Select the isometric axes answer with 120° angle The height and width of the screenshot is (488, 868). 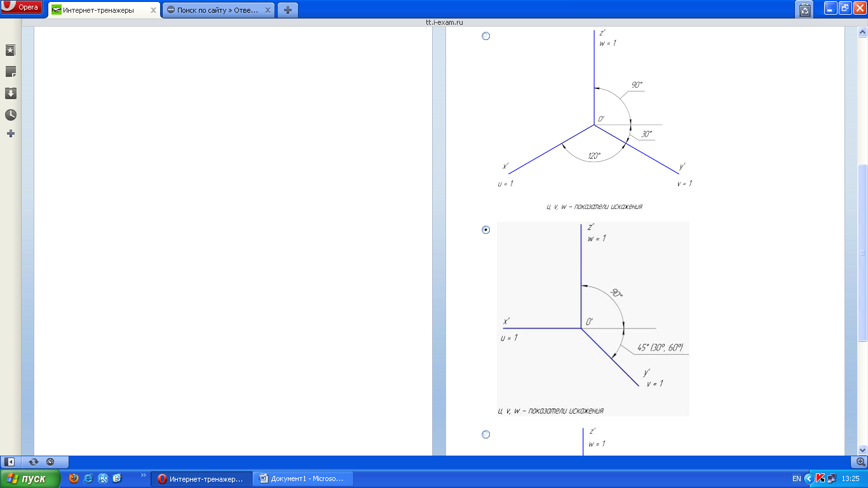[486, 36]
